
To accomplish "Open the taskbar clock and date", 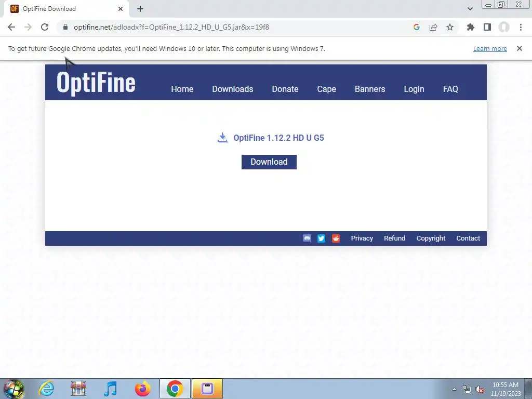I will pos(506,389).
